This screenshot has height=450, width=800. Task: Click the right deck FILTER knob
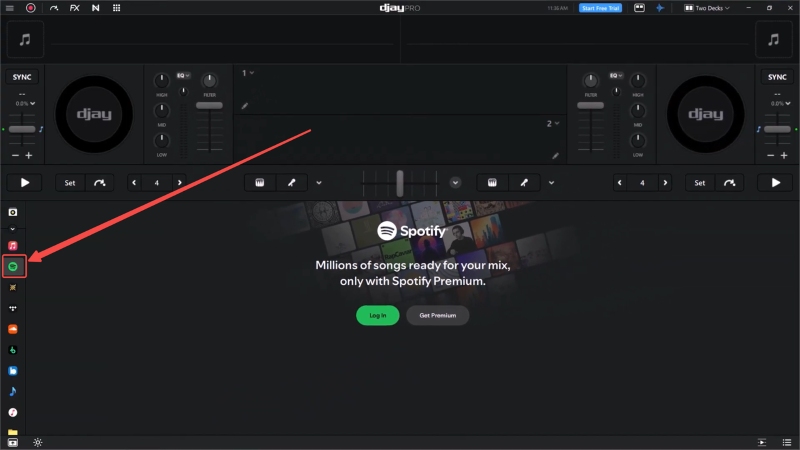[x=590, y=80]
